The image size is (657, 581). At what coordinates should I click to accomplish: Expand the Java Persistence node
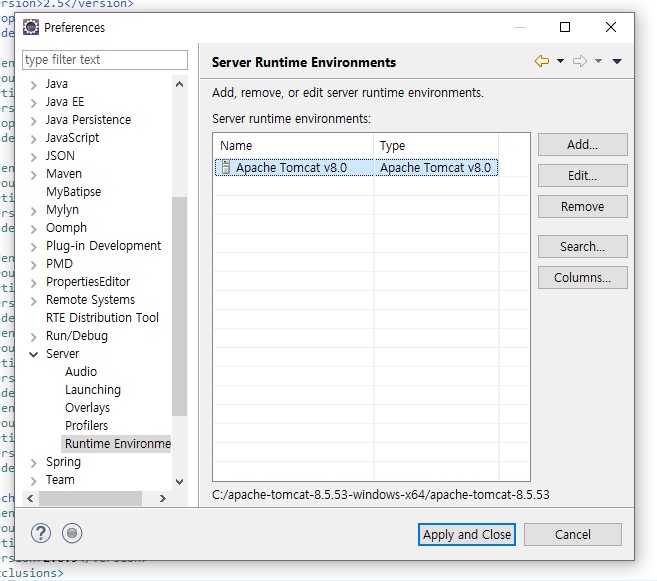(34, 121)
